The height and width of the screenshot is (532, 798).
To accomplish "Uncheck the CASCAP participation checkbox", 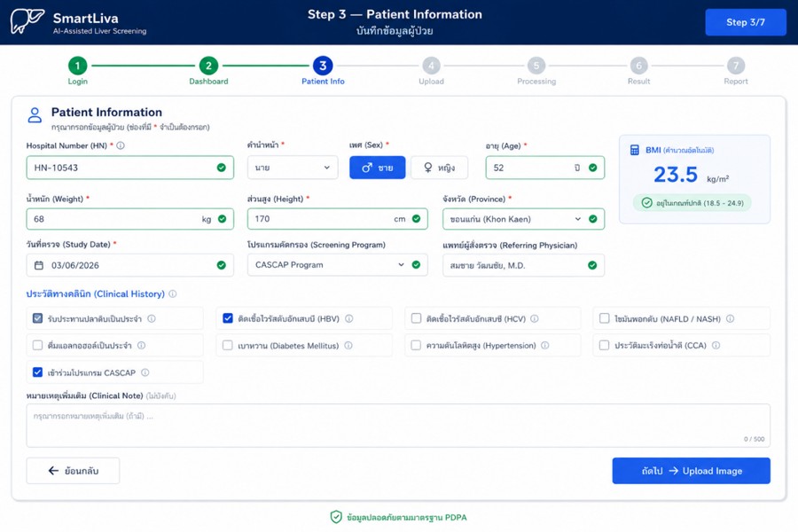I will (x=37, y=372).
